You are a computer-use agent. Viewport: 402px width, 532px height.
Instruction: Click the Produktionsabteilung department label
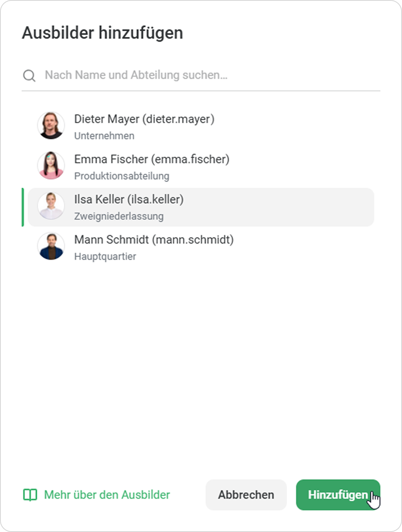(x=122, y=176)
